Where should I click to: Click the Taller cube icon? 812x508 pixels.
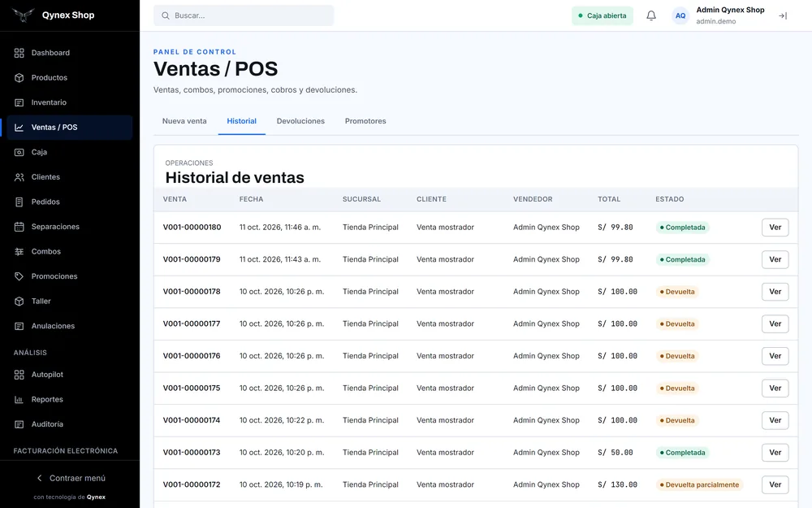19,302
